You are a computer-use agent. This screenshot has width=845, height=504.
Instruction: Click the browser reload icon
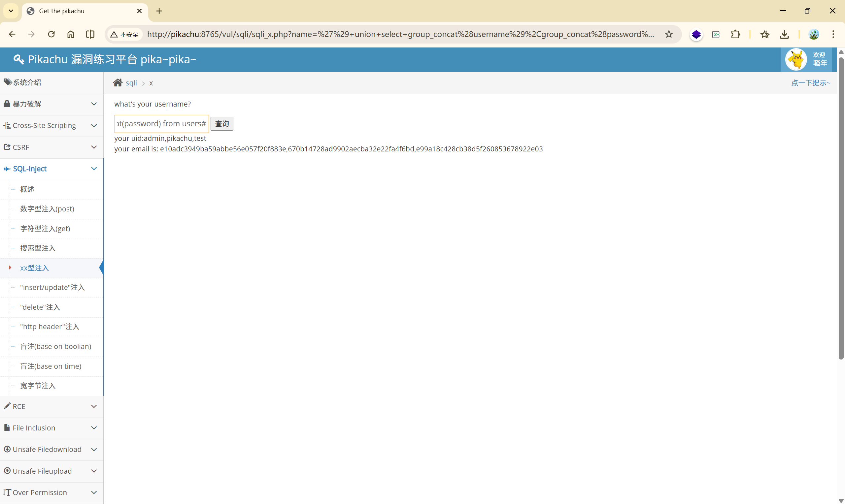click(x=51, y=34)
